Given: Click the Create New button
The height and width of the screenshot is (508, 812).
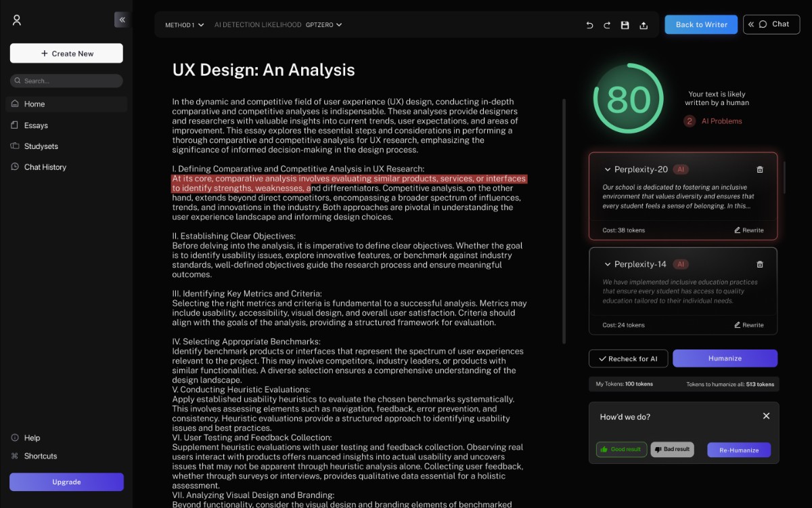Looking at the screenshot, I should click(x=66, y=54).
